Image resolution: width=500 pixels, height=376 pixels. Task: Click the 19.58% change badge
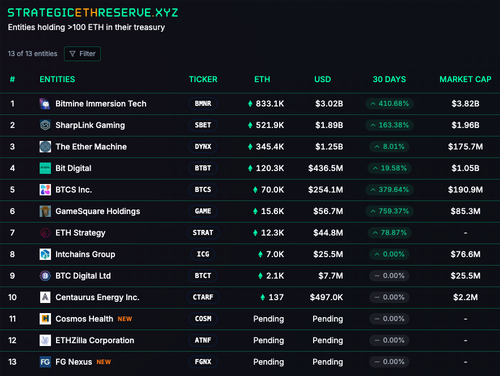click(x=389, y=168)
